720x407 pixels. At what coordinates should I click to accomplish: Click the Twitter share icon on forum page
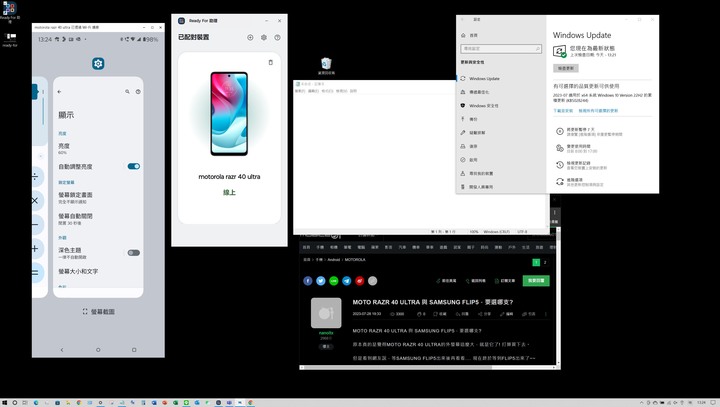pyautogui.click(x=321, y=281)
